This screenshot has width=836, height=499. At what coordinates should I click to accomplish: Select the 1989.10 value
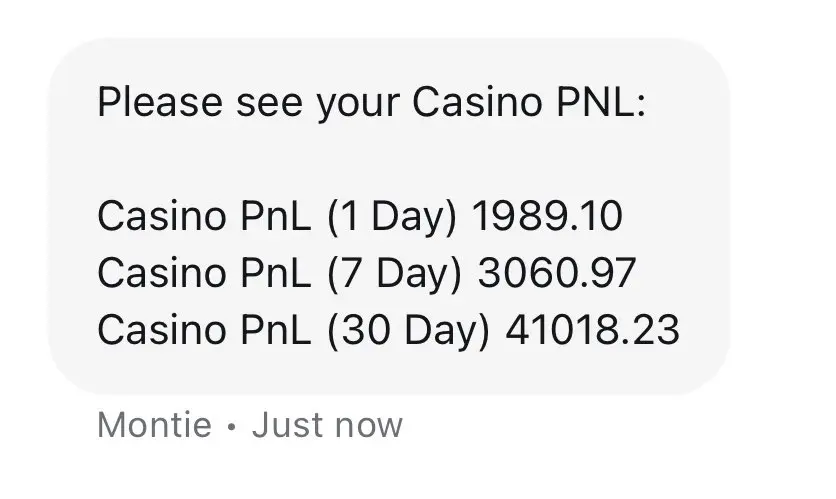pyautogui.click(x=548, y=216)
